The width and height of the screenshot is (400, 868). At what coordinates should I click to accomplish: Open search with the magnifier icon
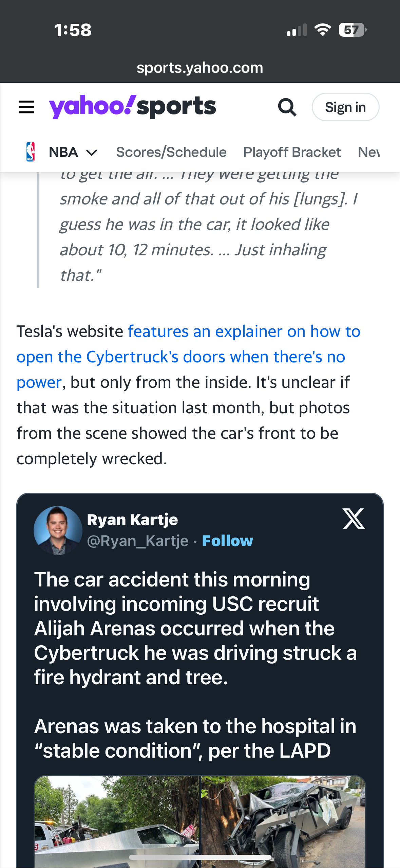coord(287,107)
